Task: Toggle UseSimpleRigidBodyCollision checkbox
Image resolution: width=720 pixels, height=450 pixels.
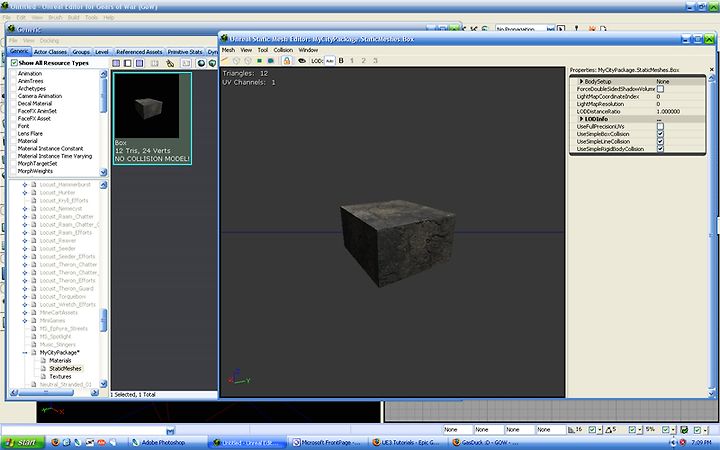Action: point(660,149)
